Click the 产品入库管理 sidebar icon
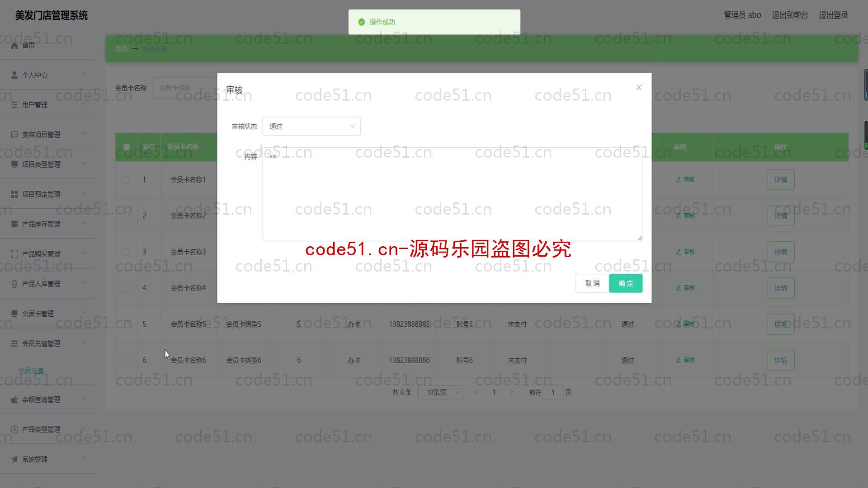This screenshot has width=868, height=488. pyautogui.click(x=14, y=284)
